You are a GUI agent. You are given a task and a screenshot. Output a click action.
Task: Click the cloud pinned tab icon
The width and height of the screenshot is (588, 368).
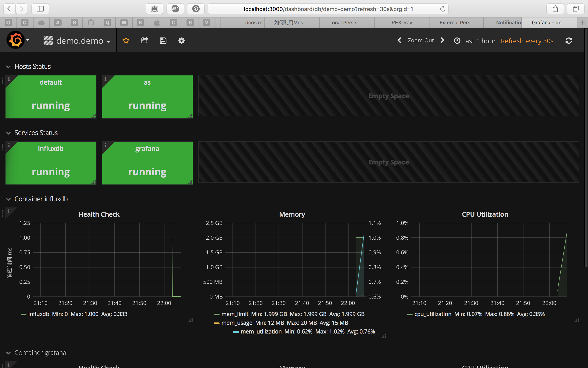click(41, 23)
